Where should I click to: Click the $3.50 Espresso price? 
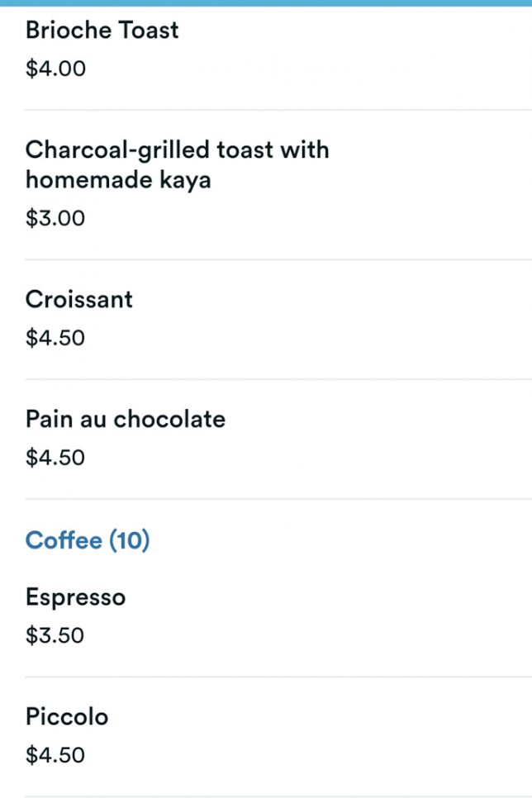coord(55,636)
